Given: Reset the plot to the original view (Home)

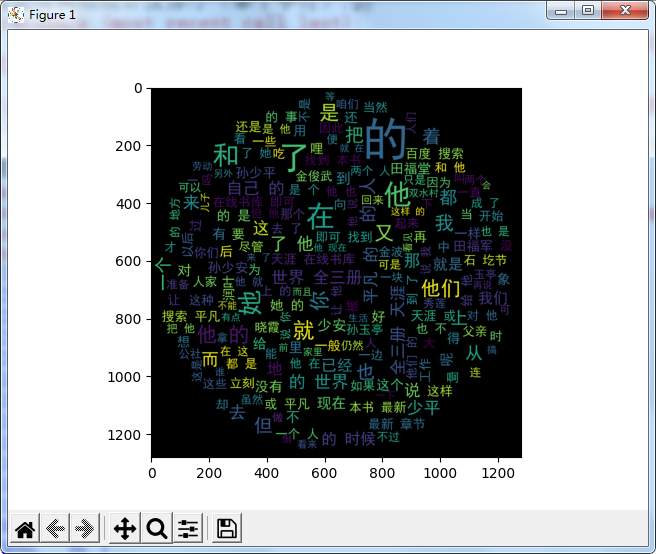Looking at the screenshot, I should pos(25,528).
